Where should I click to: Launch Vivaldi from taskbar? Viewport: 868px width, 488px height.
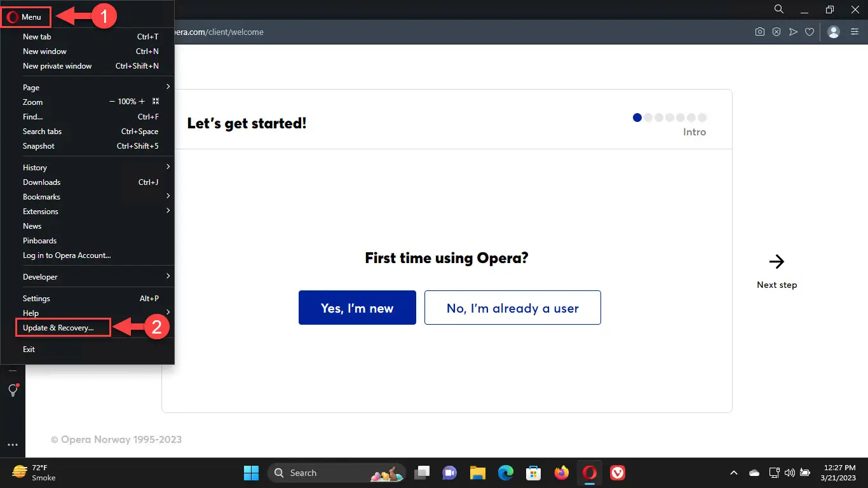tap(618, 473)
